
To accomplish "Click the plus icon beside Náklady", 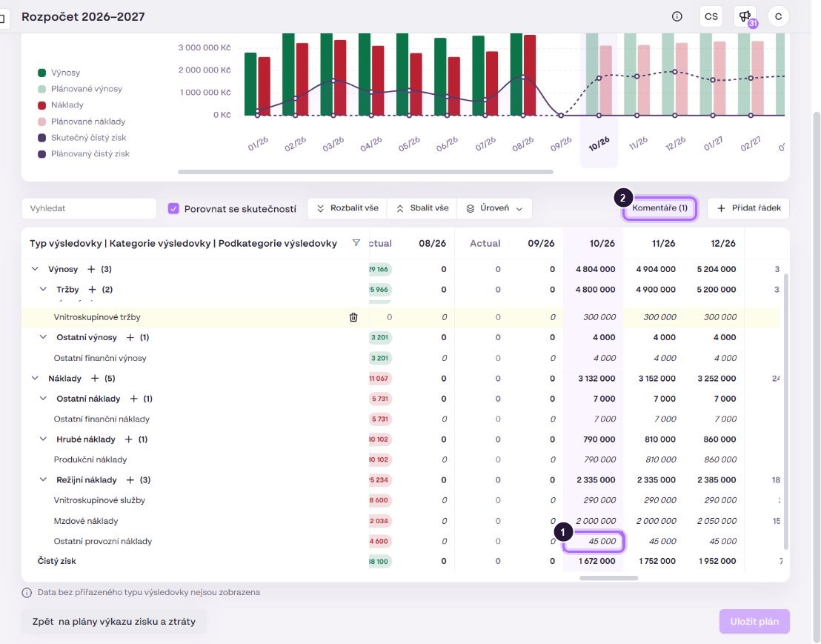I will click(95, 379).
